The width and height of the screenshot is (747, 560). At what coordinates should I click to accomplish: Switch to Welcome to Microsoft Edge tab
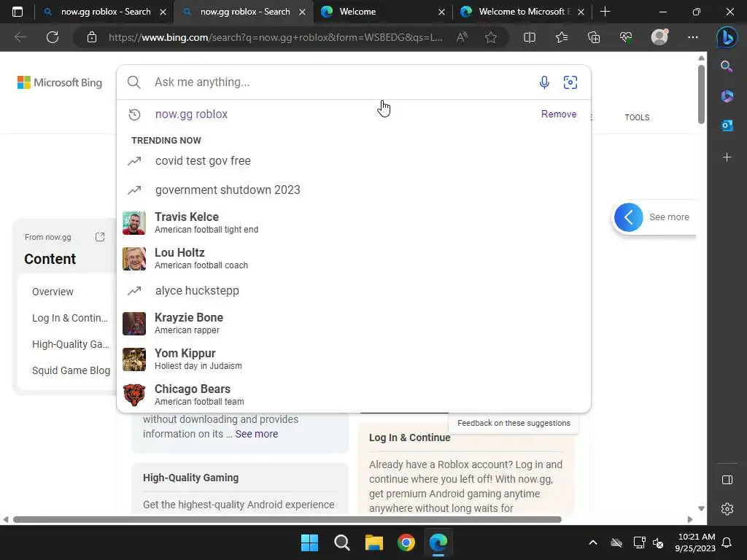point(522,12)
